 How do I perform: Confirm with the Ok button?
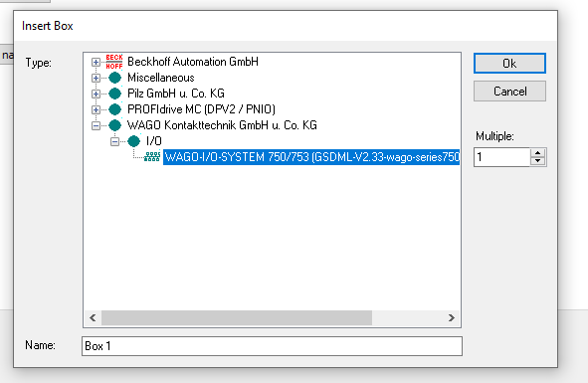pyautogui.click(x=509, y=63)
